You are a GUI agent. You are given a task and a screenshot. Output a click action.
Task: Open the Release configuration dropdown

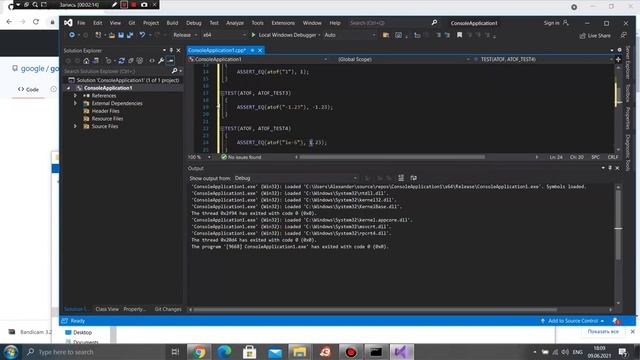(x=185, y=35)
